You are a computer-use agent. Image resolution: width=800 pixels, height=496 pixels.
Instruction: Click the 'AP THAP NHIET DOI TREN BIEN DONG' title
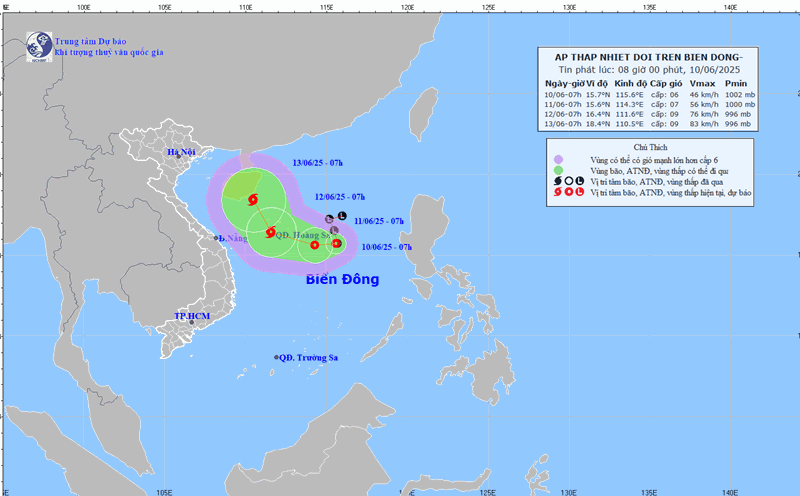(x=649, y=56)
